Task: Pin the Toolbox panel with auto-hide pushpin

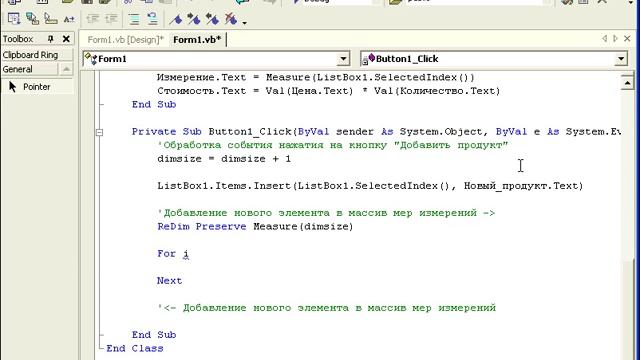Action: [x=51, y=39]
